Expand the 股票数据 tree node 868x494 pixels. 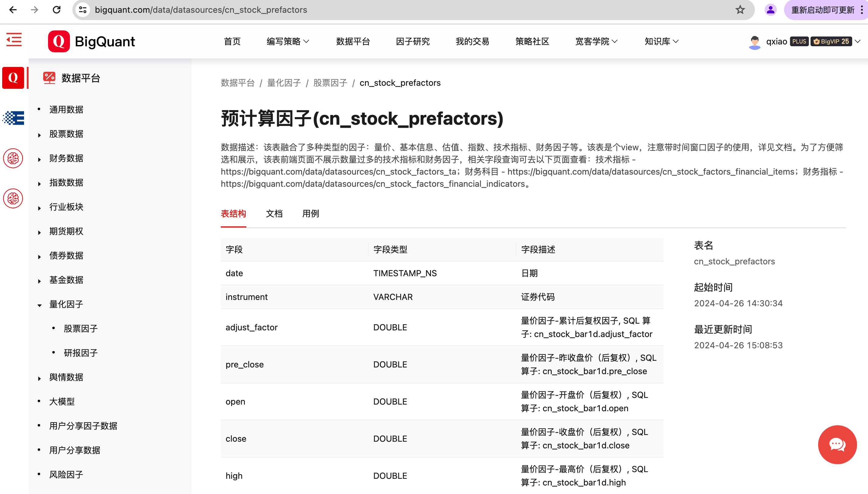click(x=39, y=135)
